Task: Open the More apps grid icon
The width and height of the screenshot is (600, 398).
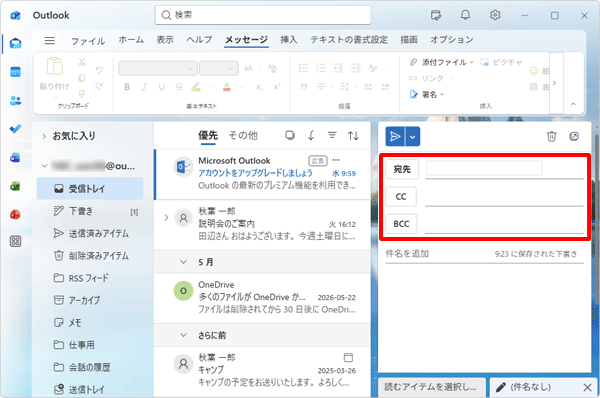Action: pos(15,241)
